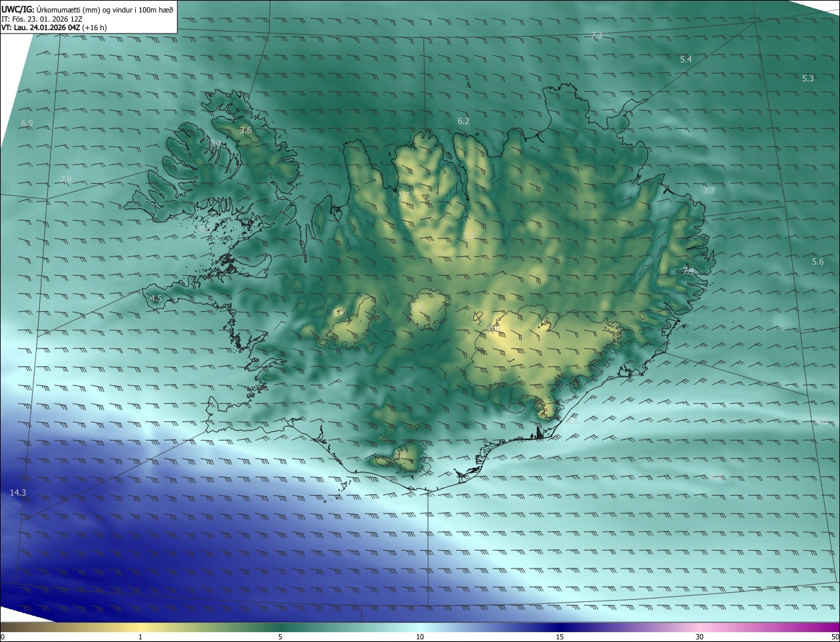Click the colorbar tick label 15
The width and height of the screenshot is (840, 642).
coord(560,637)
